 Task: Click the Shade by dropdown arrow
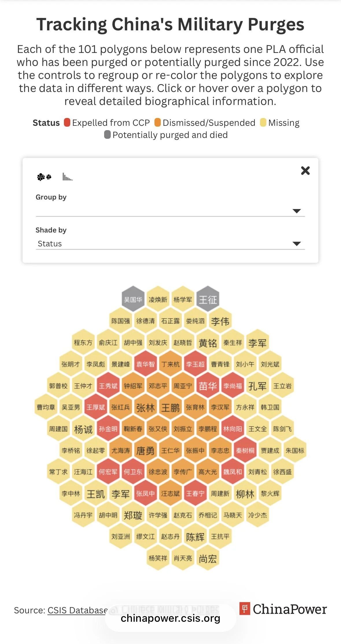[x=296, y=243]
